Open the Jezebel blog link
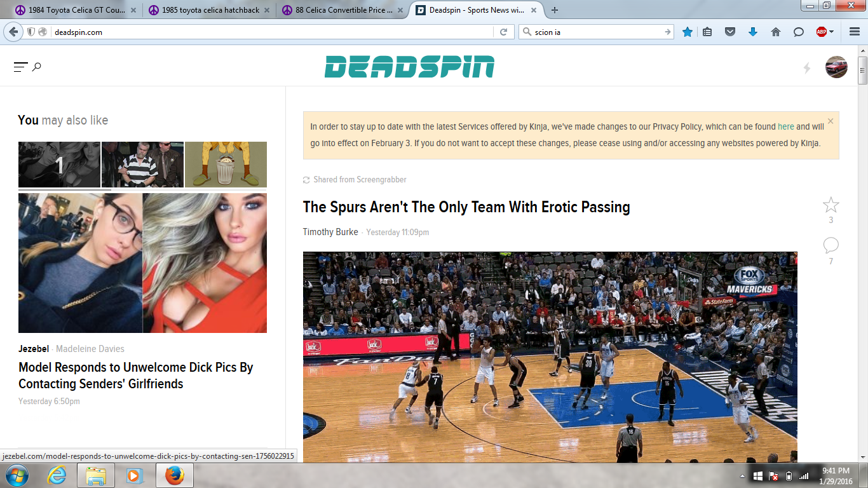 click(34, 349)
